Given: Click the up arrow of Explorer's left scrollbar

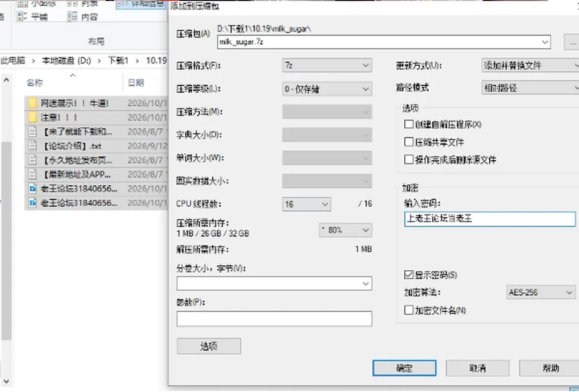Looking at the screenshot, I should (x=6, y=80).
